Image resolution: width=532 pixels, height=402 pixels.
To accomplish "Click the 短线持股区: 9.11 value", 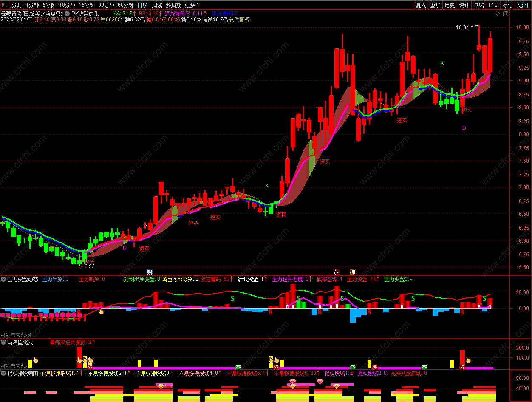I will [x=184, y=14].
